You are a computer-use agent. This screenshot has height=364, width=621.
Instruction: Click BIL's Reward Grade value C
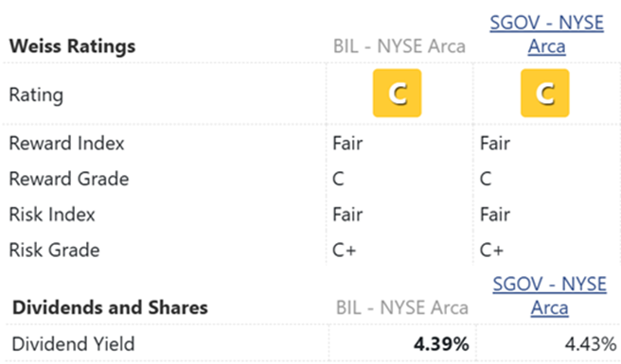pyautogui.click(x=338, y=179)
